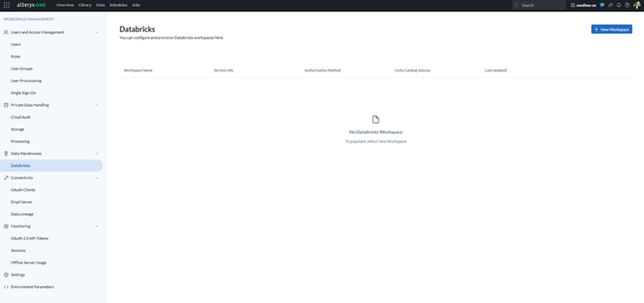Collapse the Private Data Handling section
This screenshot has width=644, height=303.
[97, 105]
